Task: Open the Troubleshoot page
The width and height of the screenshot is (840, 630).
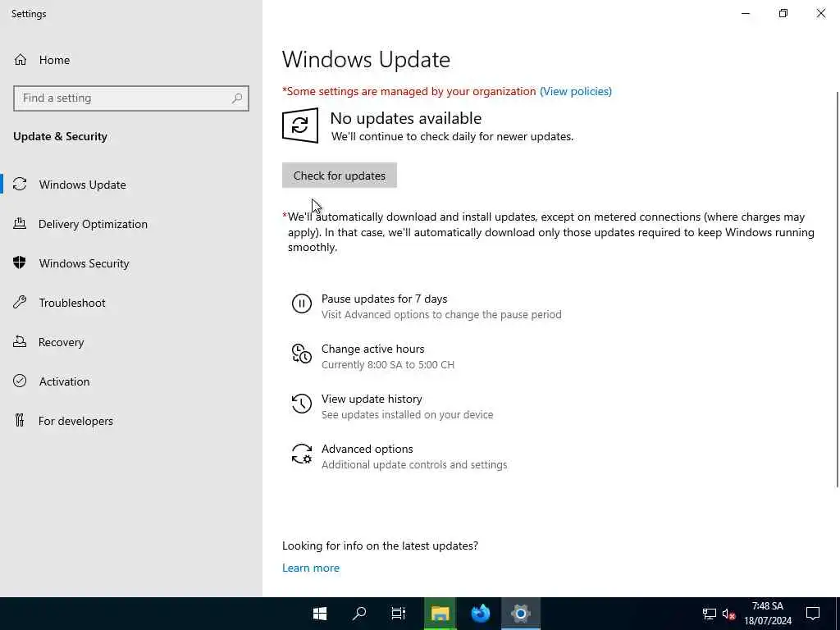Action: [131, 303]
